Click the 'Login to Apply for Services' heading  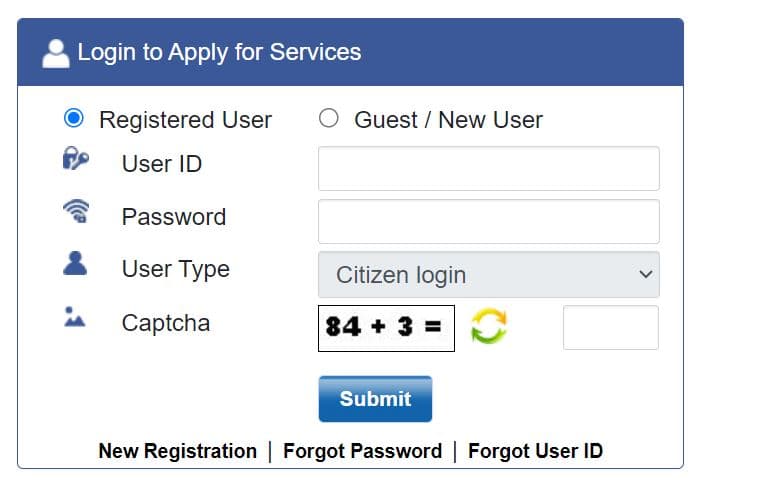click(219, 51)
